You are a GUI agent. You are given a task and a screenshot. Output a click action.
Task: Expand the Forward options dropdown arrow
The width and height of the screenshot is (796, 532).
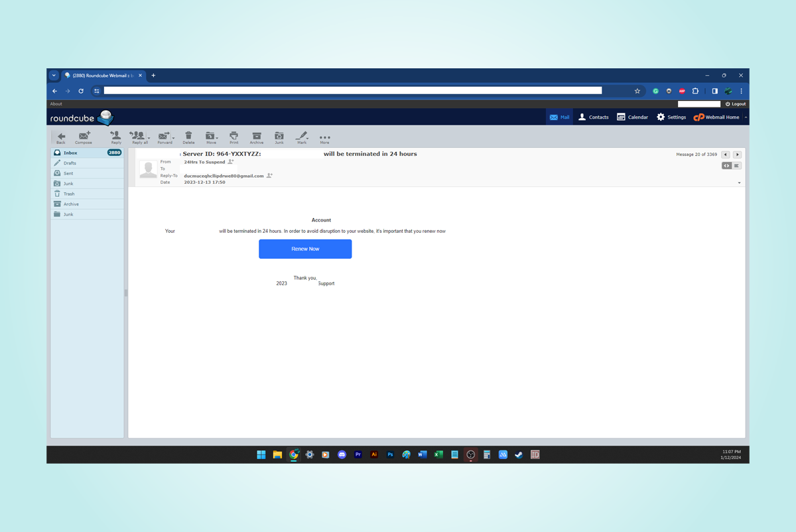pos(174,138)
